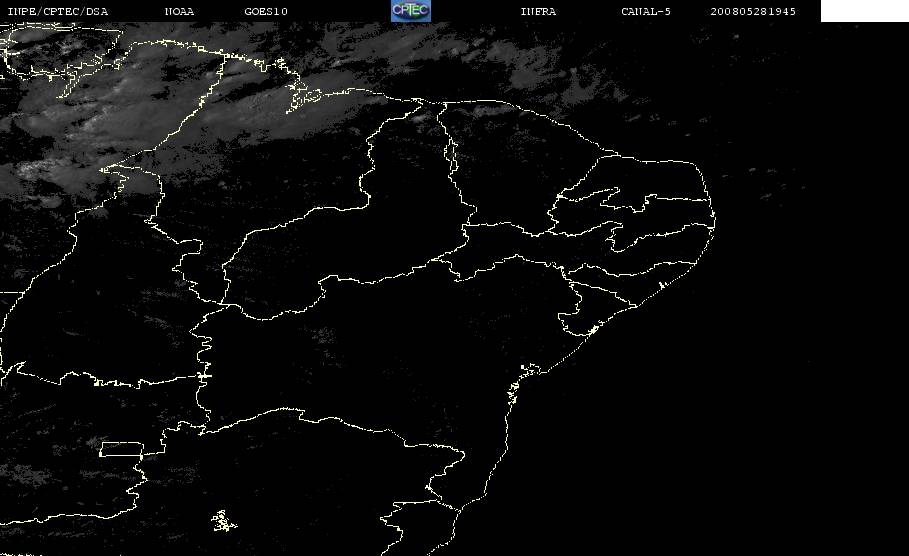The width and height of the screenshot is (909, 556).
Task: Click the NOAA header label
Action: point(179,12)
